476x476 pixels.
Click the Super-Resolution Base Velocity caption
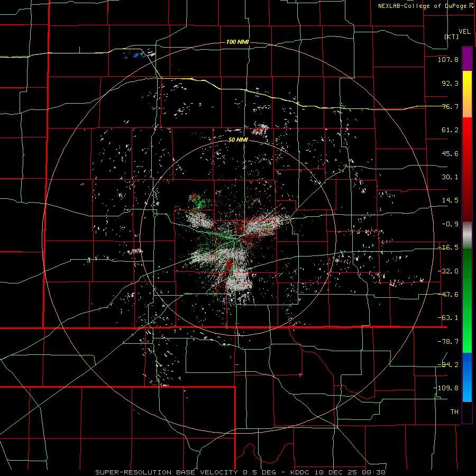point(241,472)
